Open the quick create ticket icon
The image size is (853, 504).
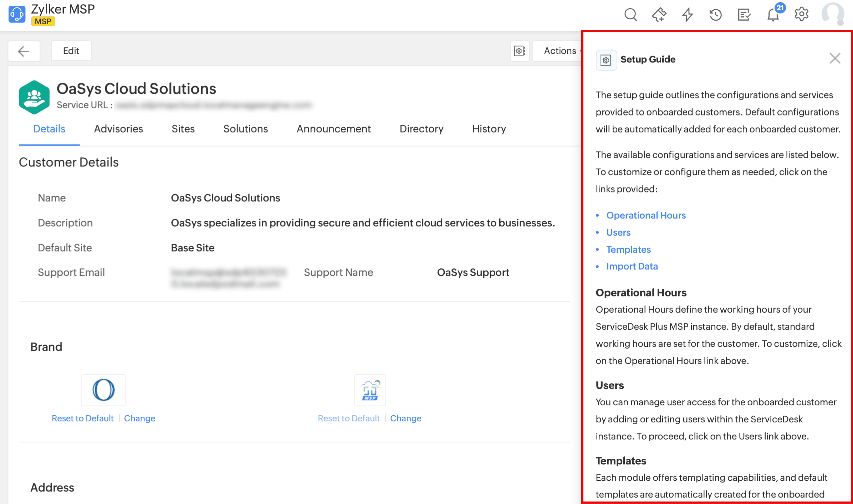(659, 15)
